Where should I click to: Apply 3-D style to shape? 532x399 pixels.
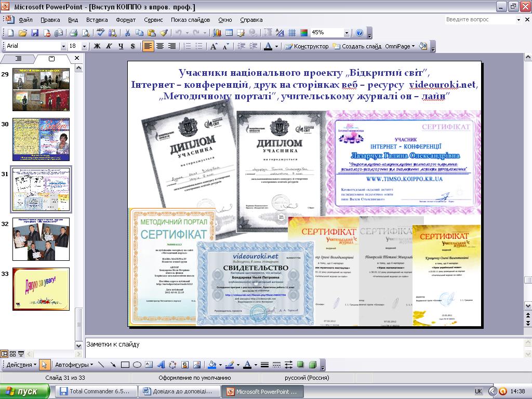tap(313, 365)
